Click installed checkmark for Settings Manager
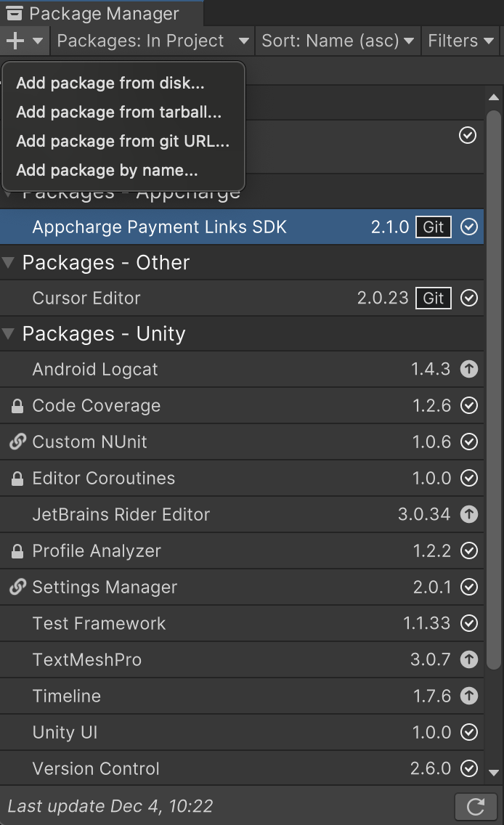The height and width of the screenshot is (825, 504). pyautogui.click(x=468, y=587)
